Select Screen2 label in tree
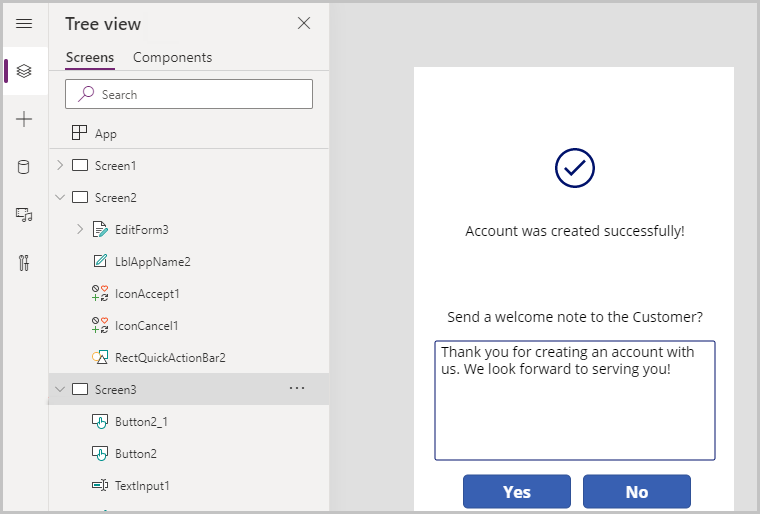This screenshot has width=760, height=514. tap(116, 198)
